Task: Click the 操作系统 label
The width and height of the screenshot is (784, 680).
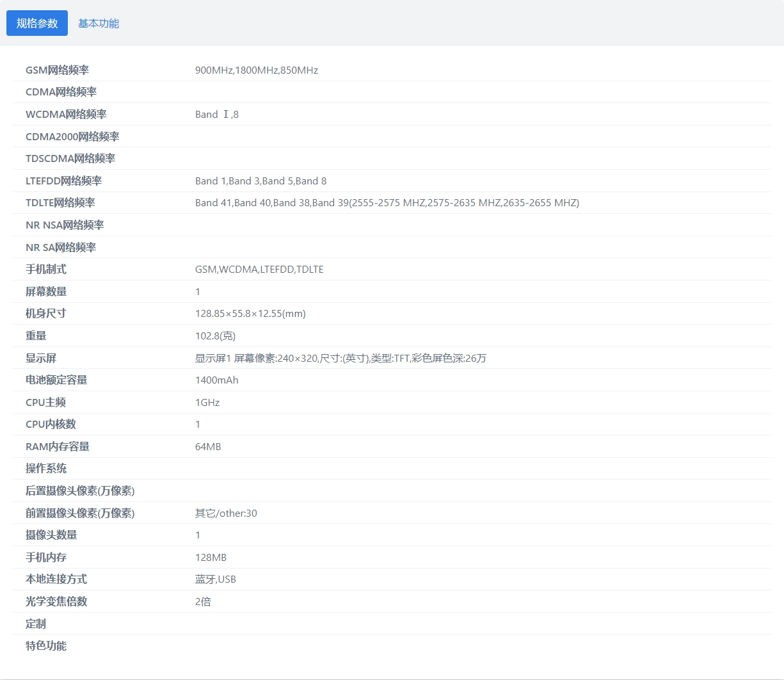Action: click(x=46, y=468)
